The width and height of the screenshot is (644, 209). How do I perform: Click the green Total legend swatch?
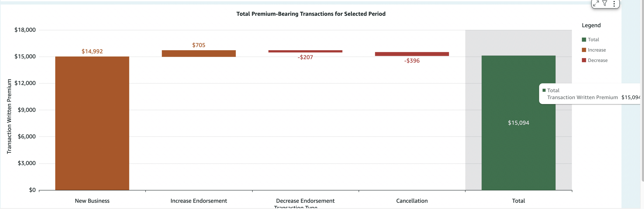tap(584, 40)
